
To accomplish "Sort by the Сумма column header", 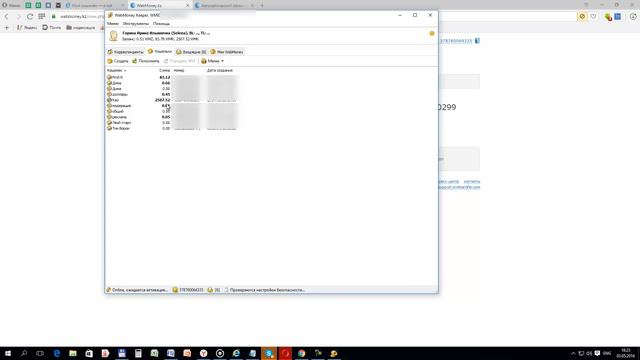I will tap(164, 70).
